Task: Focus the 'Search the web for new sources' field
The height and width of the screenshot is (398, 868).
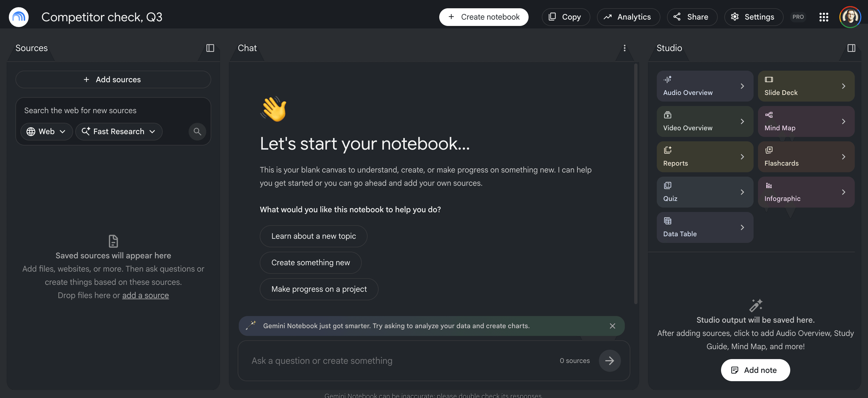Action: 113,111
